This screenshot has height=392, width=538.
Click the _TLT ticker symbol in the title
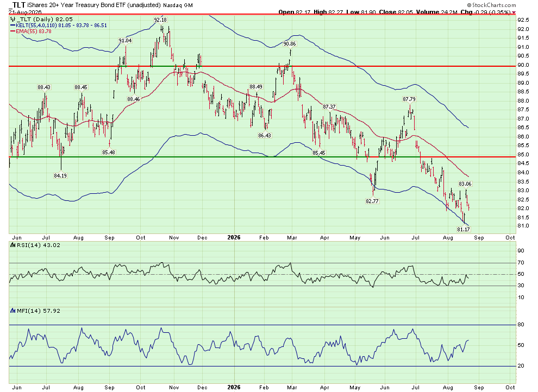tap(17, 5)
